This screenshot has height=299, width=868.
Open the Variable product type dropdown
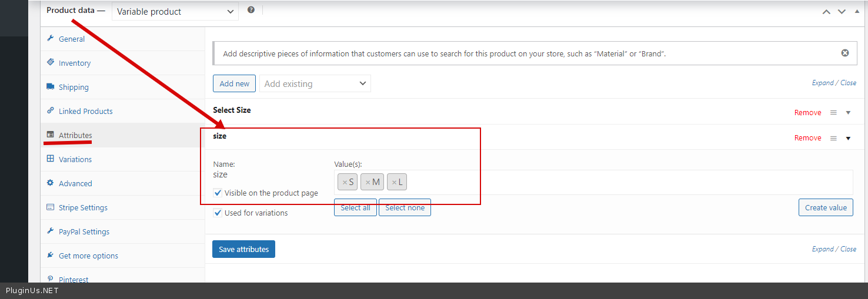point(175,11)
